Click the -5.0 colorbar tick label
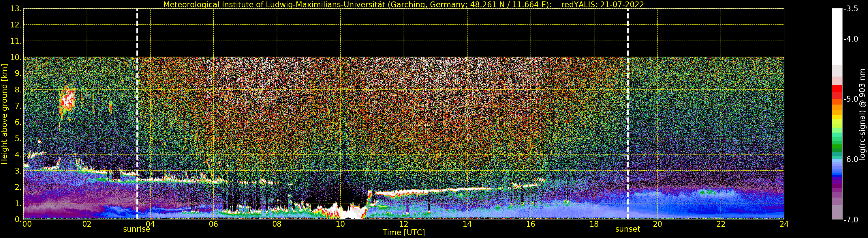The image size is (868, 238). (851, 99)
